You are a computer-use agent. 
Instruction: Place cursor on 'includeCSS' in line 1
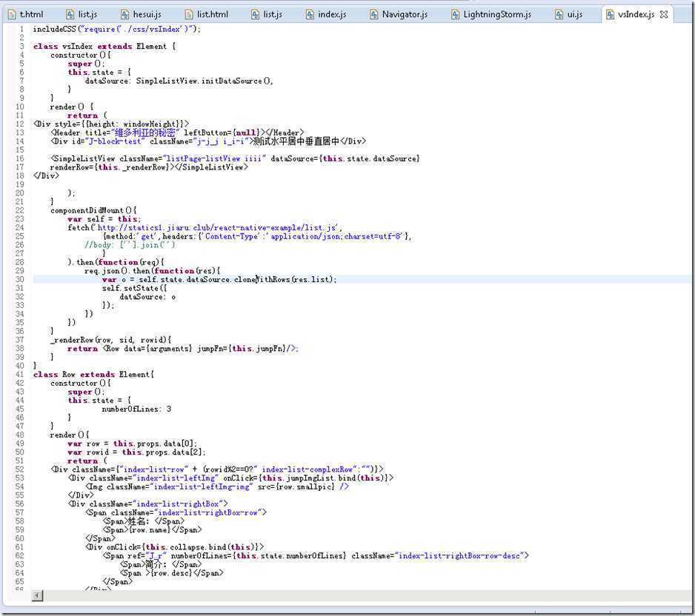(55, 29)
